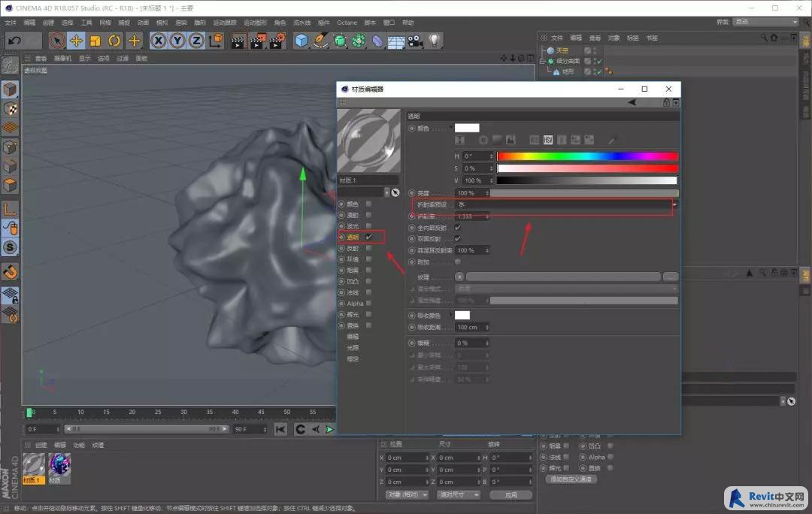The height and width of the screenshot is (514, 812).
Task: Add a floor environment object
Action: (396, 41)
